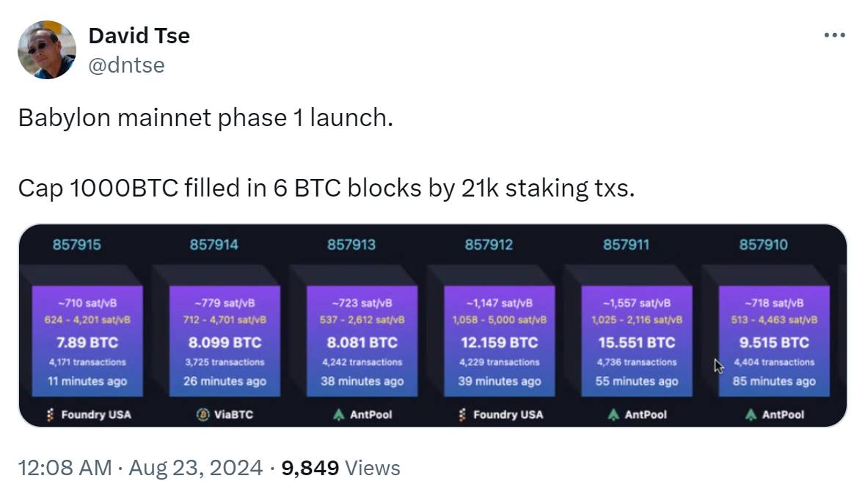Click the ViaBTC pool logo

click(203, 414)
